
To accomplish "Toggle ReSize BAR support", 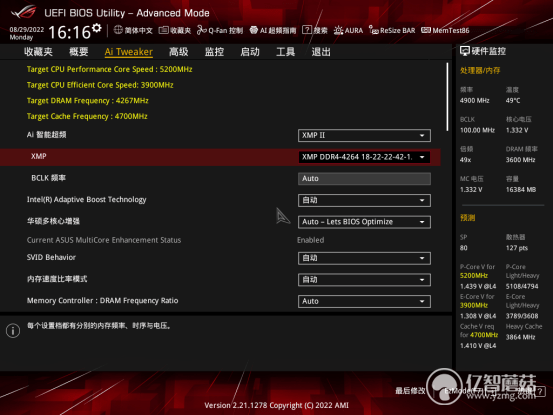I will coord(392,30).
